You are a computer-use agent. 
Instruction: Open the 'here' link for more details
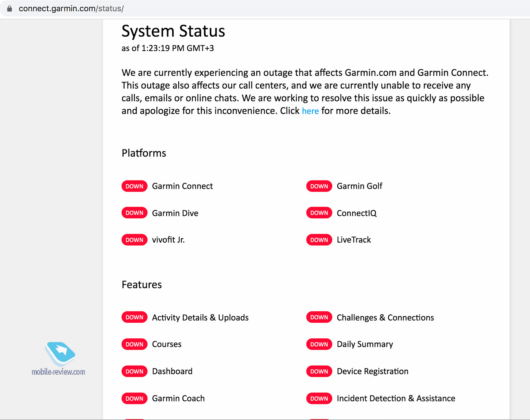pyautogui.click(x=310, y=111)
